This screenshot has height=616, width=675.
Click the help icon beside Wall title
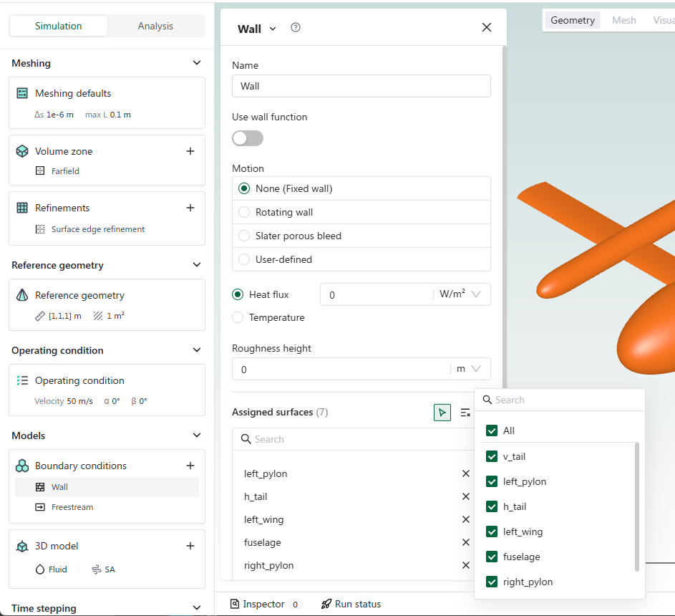click(x=296, y=28)
